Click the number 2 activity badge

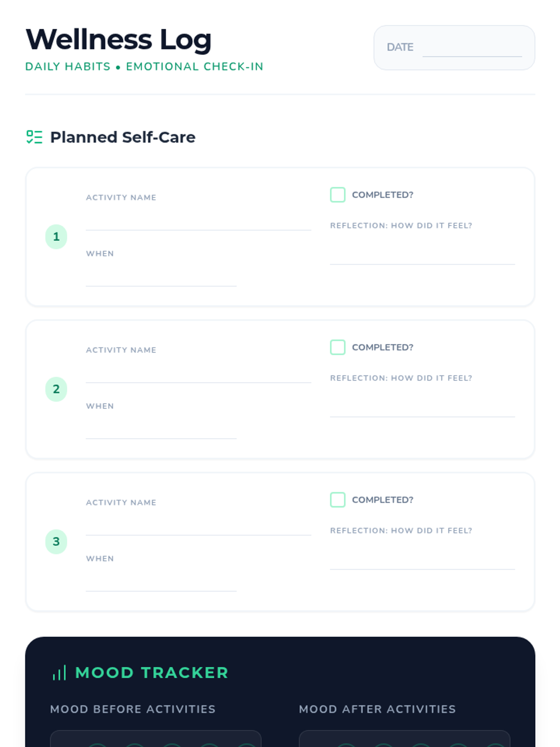(x=56, y=389)
